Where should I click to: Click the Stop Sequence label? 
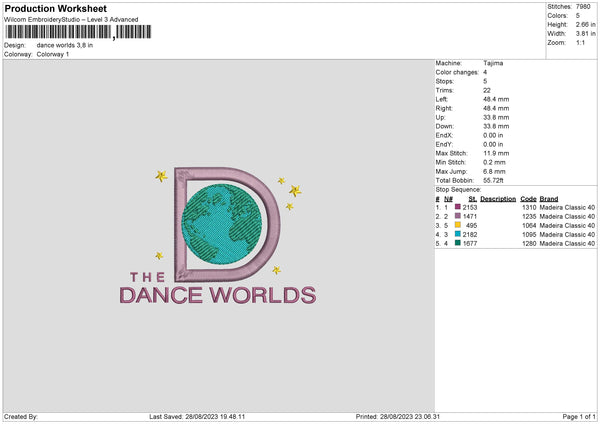tap(458, 188)
